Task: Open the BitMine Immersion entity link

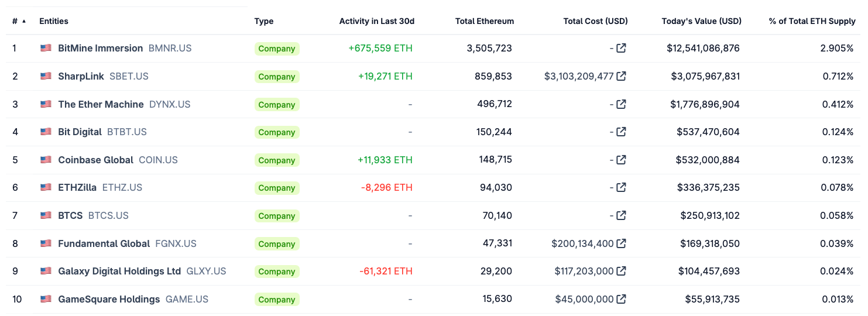Action: [x=100, y=48]
